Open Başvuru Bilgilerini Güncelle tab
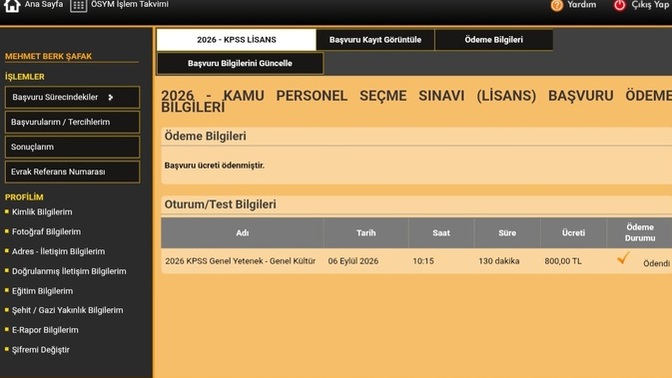The height and width of the screenshot is (378, 672). pyautogui.click(x=240, y=63)
